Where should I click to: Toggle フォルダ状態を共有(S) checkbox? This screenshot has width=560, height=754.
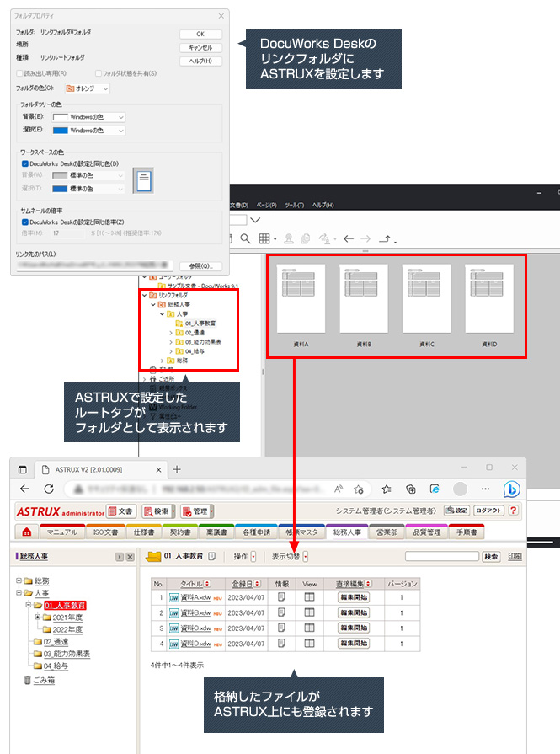tap(98, 73)
